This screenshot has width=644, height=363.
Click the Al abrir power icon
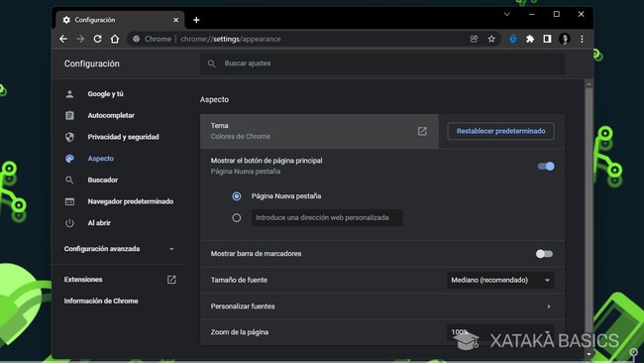[x=69, y=223]
